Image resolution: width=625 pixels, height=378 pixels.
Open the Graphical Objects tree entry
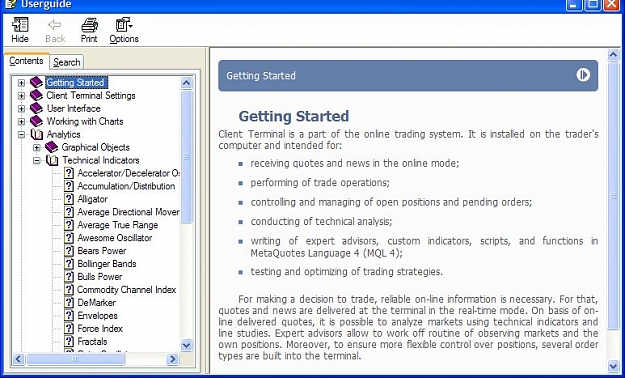pos(96,148)
